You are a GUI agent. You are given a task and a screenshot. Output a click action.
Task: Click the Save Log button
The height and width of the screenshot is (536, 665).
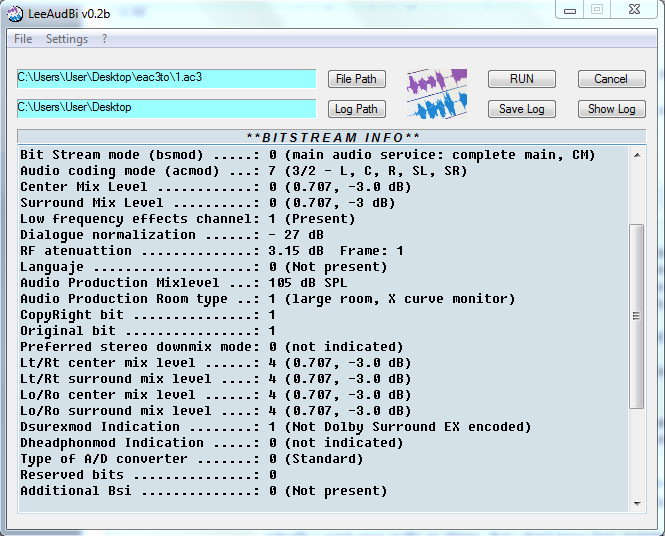point(522,109)
